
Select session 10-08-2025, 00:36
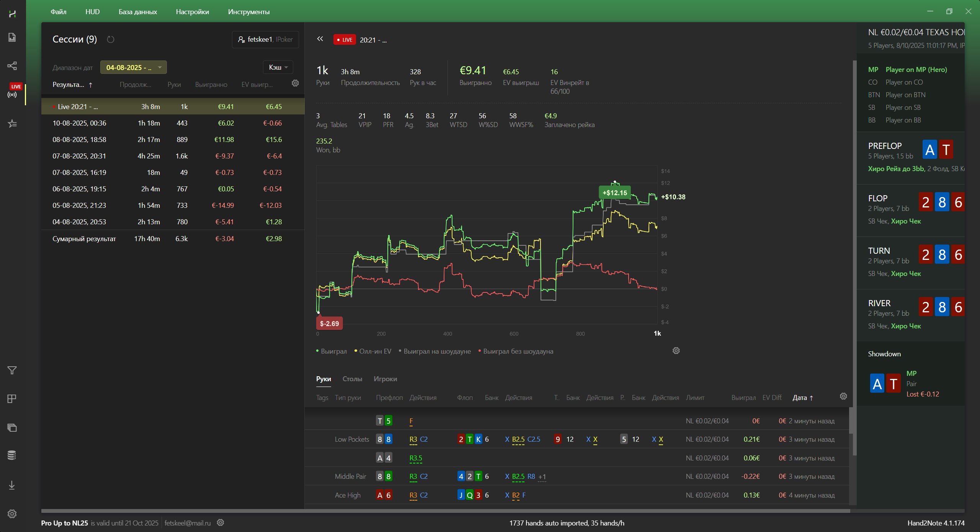pyautogui.click(x=173, y=123)
